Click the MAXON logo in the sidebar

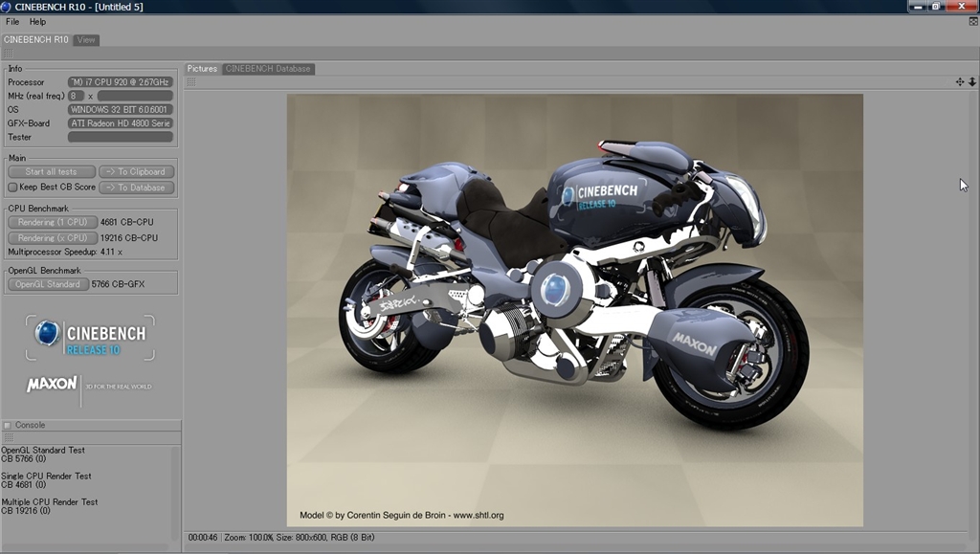[x=52, y=384]
